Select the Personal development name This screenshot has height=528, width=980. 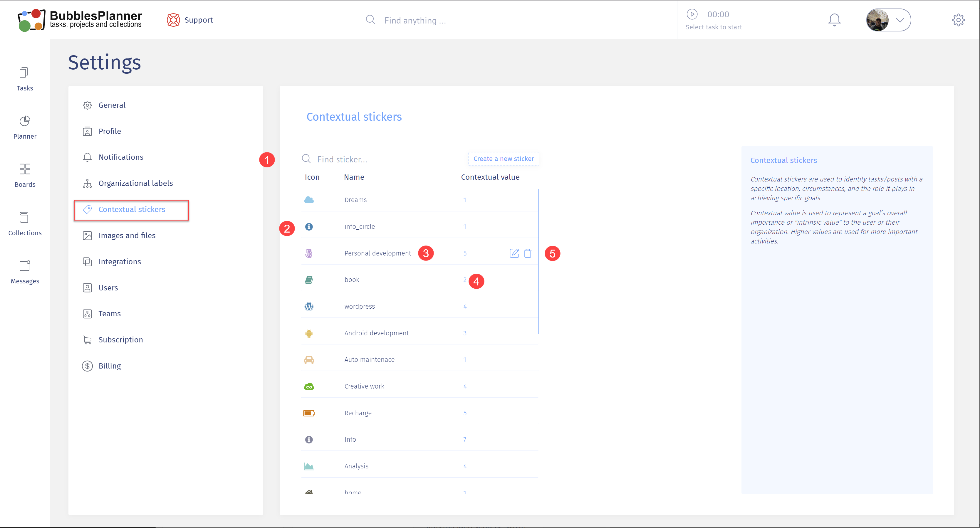coord(377,253)
